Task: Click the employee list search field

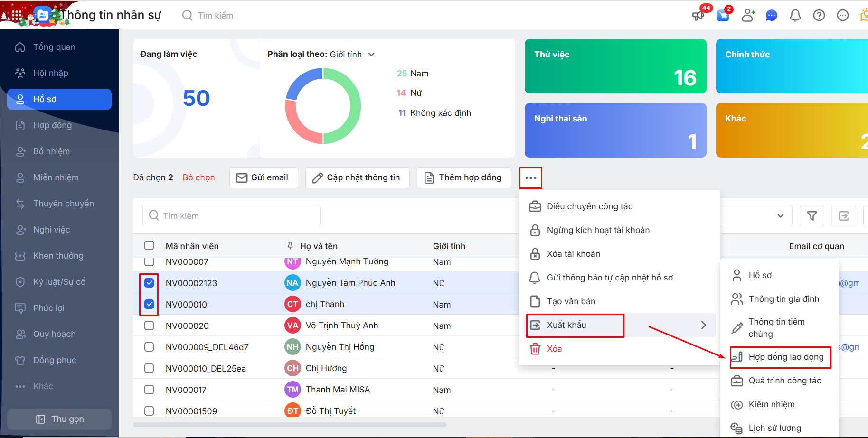Action: pyautogui.click(x=231, y=216)
